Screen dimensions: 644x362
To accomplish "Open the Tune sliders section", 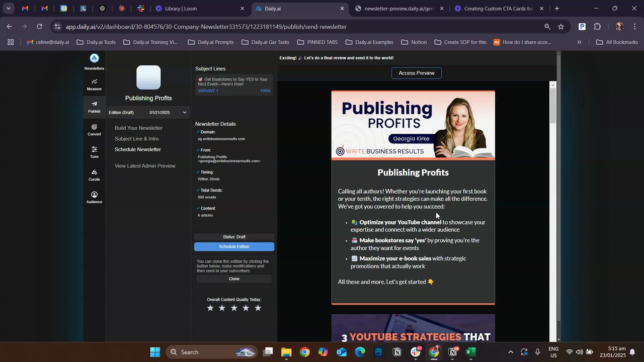I will 94,152.
